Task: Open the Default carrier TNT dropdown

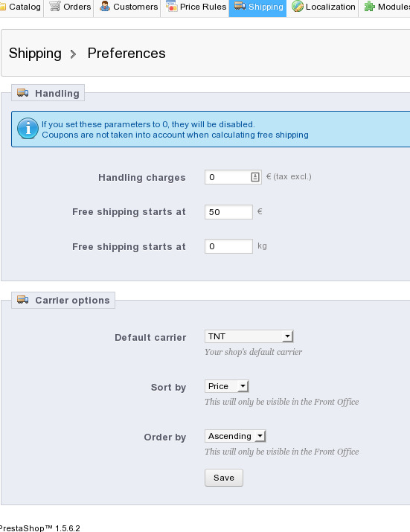Action: click(249, 336)
